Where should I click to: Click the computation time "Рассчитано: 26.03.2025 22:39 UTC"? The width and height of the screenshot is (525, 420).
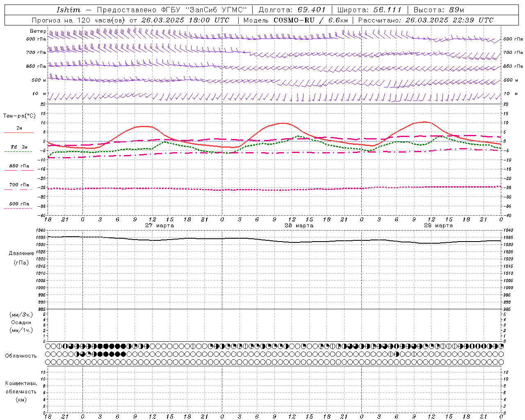[426, 20]
